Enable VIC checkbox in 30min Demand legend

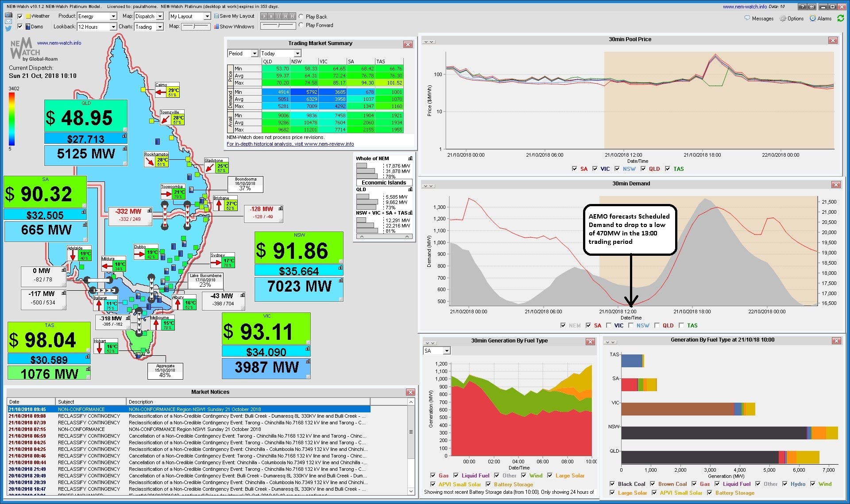609,325
